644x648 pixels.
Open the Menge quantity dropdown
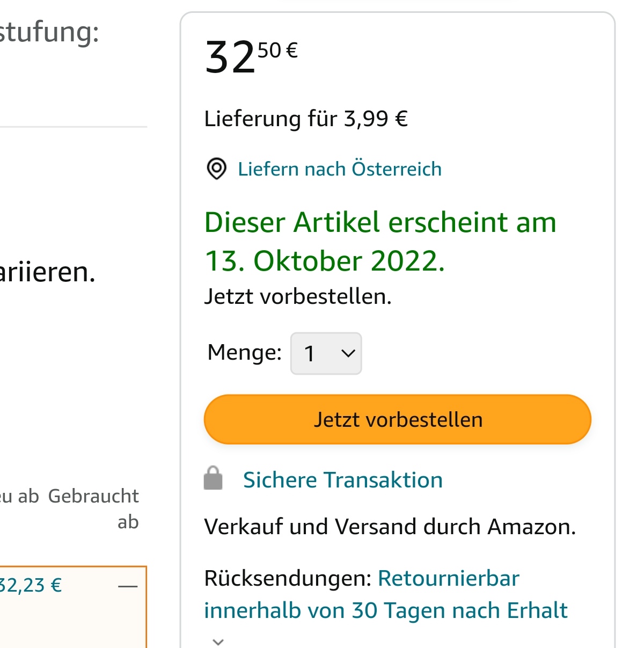point(326,353)
